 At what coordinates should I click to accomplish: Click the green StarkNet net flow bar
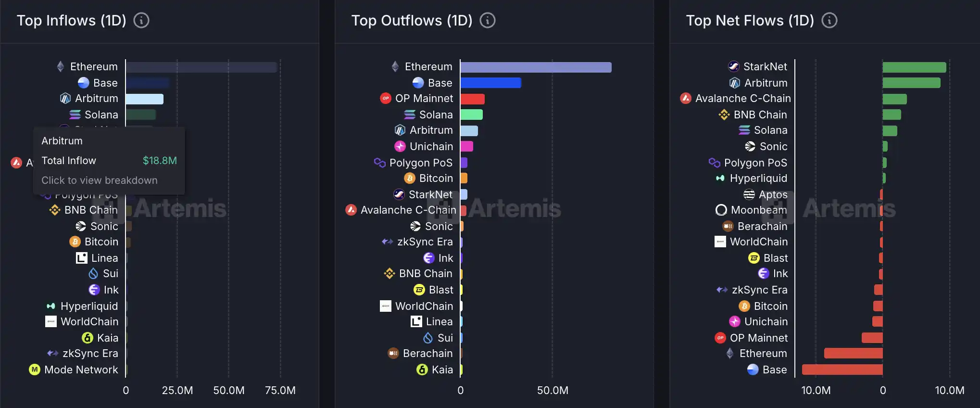pos(914,67)
